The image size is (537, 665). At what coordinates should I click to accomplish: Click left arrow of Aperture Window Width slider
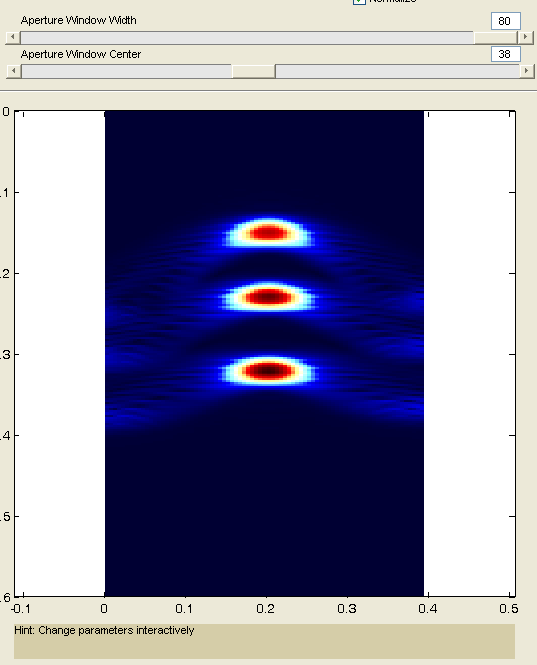pos(13,37)
